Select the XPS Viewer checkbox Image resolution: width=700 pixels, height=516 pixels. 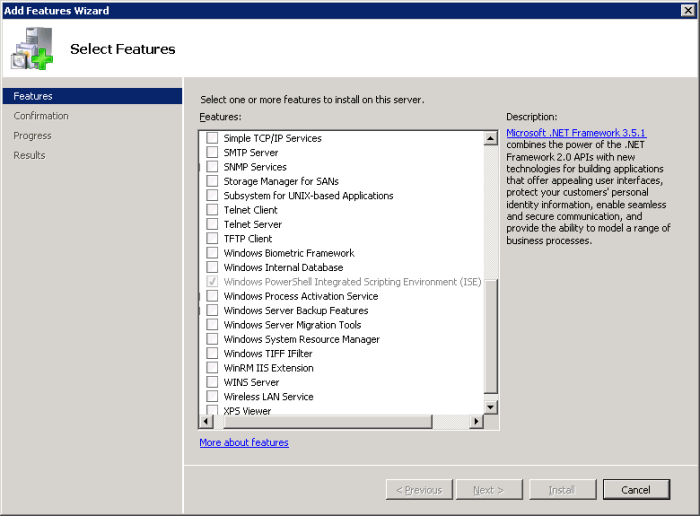[x=212, y=411]
